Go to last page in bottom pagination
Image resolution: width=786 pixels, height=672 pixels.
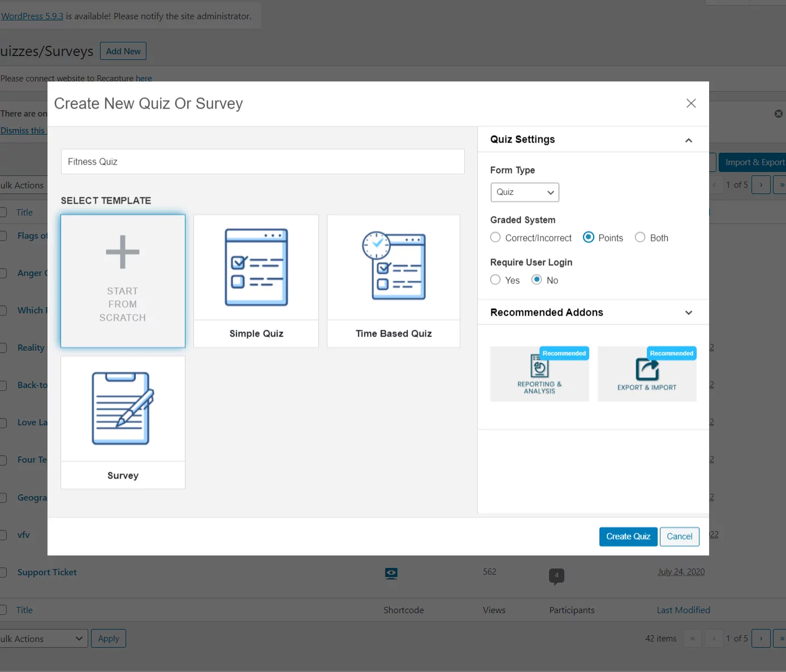point(780,639)
